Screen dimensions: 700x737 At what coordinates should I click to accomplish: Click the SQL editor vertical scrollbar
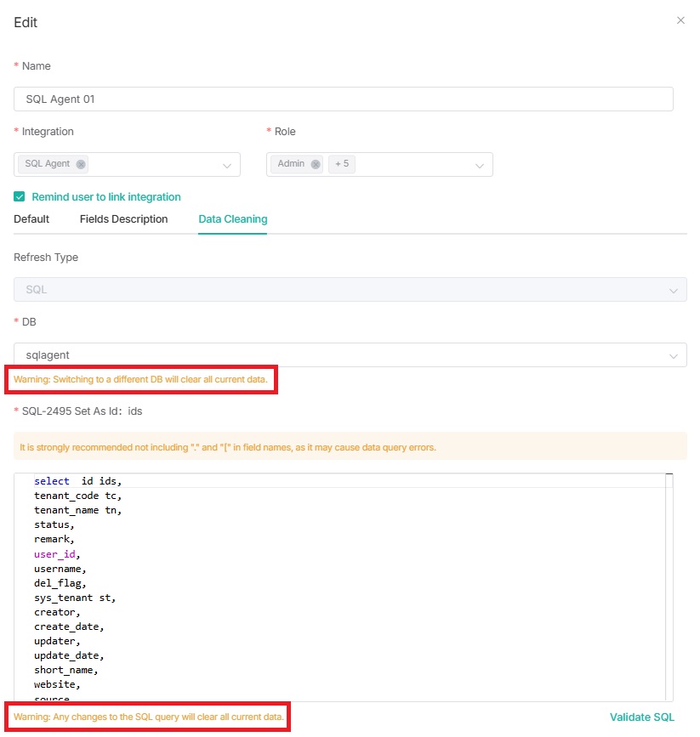point(669,587)
